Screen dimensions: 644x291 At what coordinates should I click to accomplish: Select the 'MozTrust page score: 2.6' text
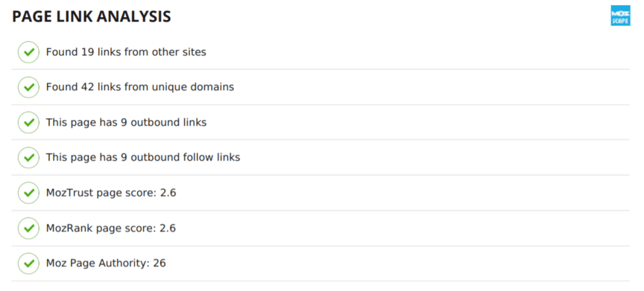click(x=111, y=193)
